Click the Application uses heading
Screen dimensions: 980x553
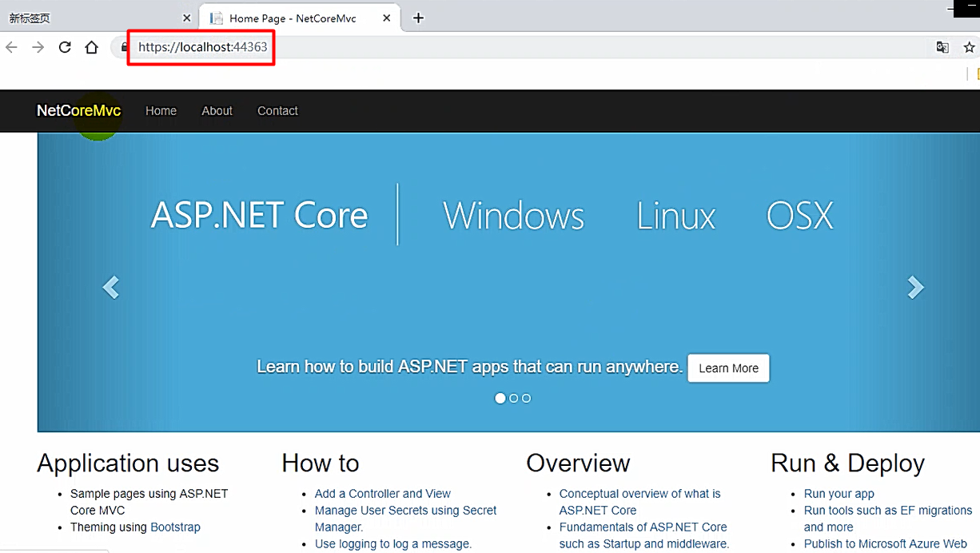(128, 463)
